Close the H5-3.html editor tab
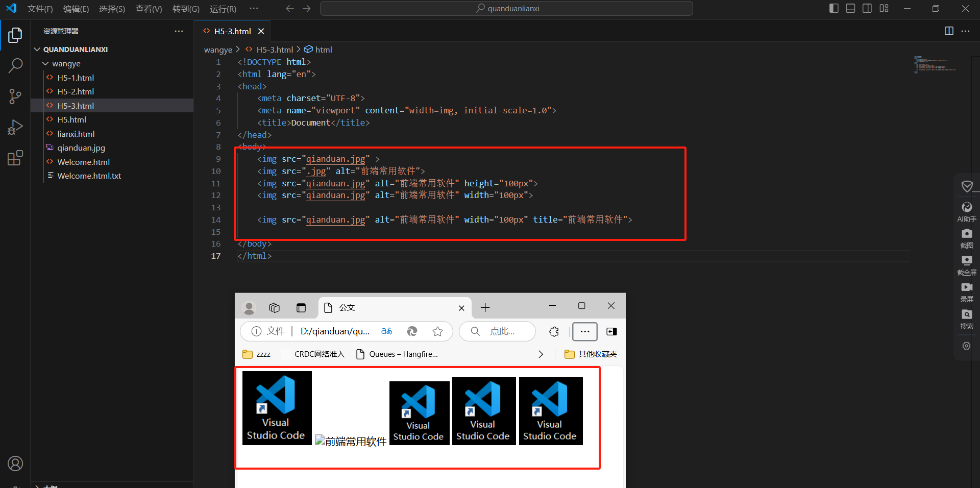 tap(261, 31)
